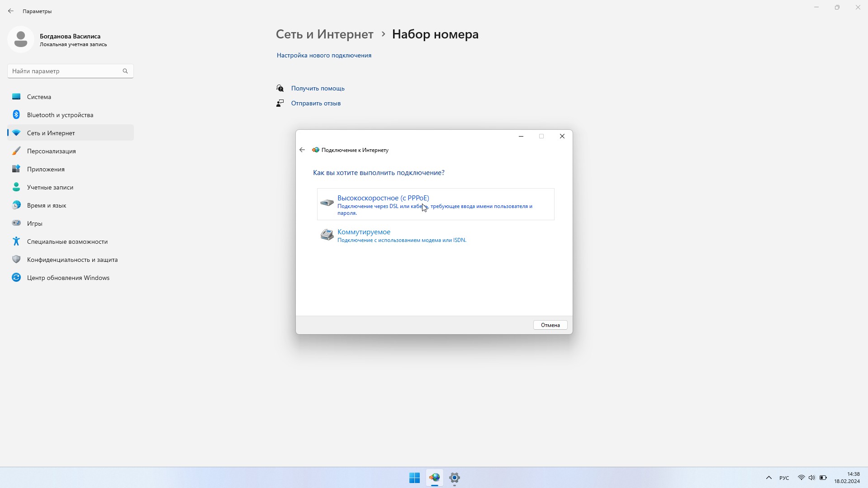The image size is (868, 488).
Task: Open Настройка нового подключения link
Action: (324, 55)
